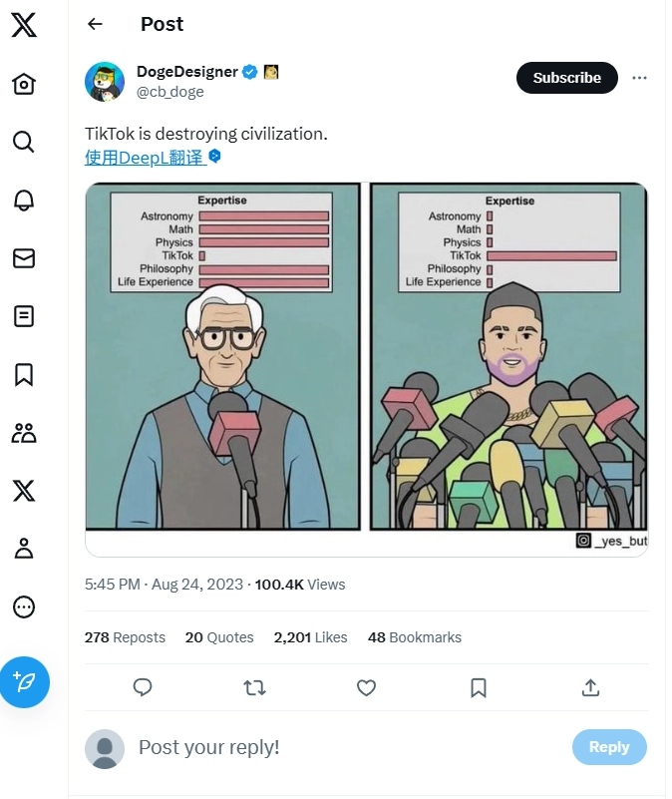Click the compose post button
The height and width of the screenshot is (799, 672).
24,682
